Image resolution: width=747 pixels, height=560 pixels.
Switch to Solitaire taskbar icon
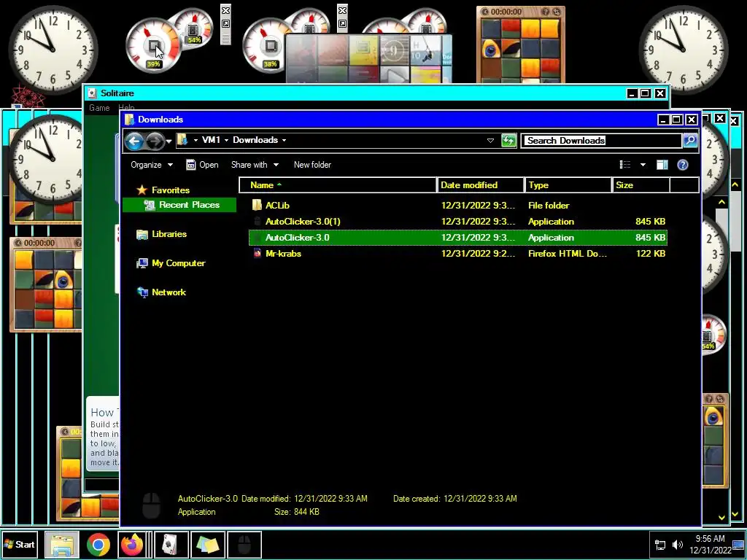coord(170,544)
